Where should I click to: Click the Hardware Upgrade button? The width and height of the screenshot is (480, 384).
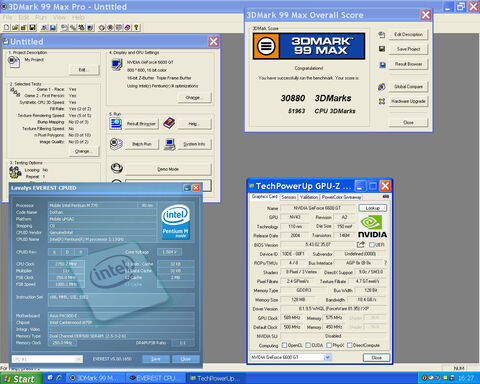(408, 101)
